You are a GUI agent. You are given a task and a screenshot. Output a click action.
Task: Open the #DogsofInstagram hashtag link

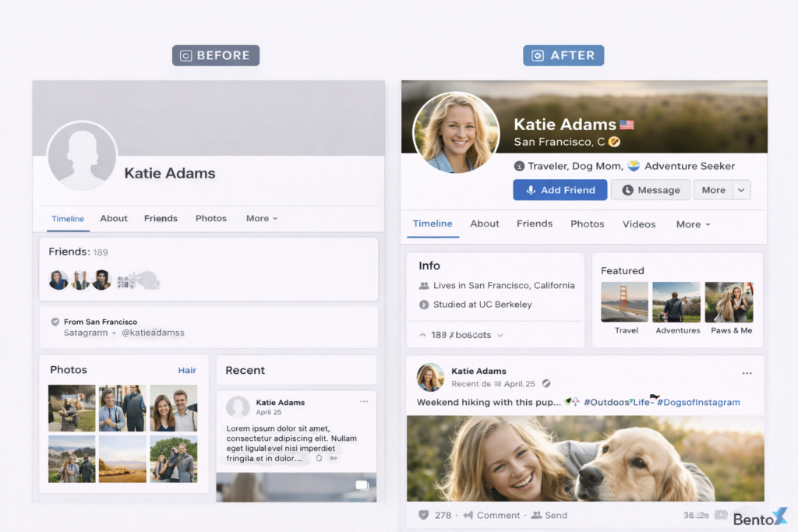[x=698, y=403]
